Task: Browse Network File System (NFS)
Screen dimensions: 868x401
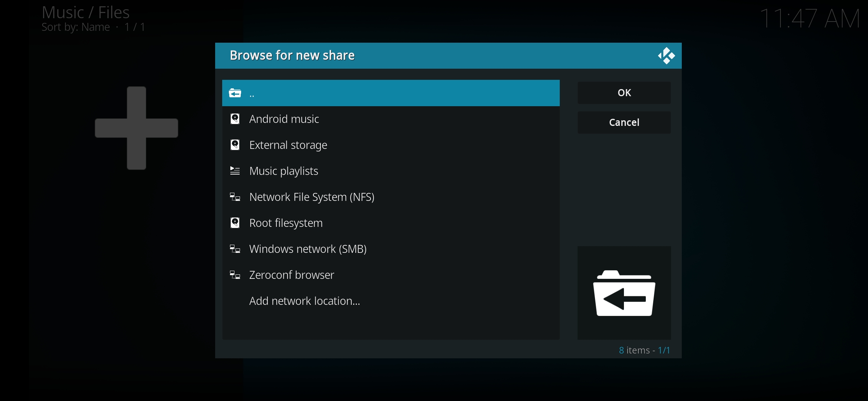Action: click(312, 197)
